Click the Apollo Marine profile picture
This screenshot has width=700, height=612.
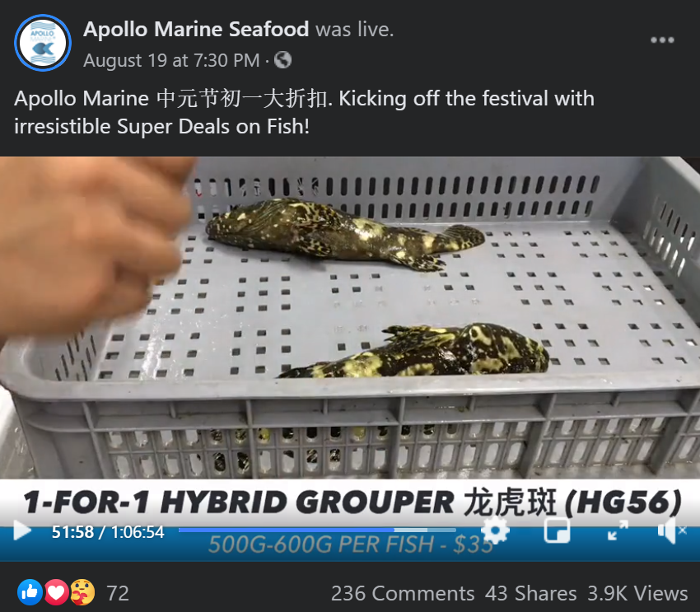point(43,43)
